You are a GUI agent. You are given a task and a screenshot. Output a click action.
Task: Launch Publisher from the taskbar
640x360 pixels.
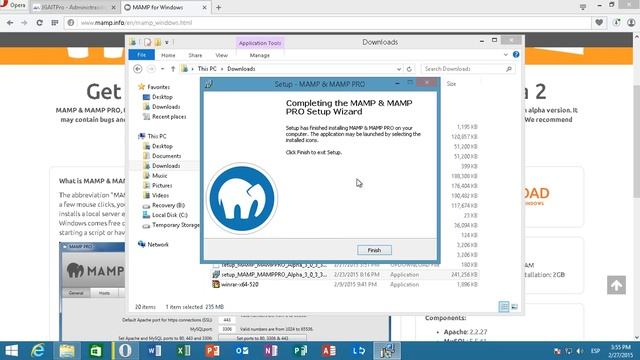(x=300, y=351)
